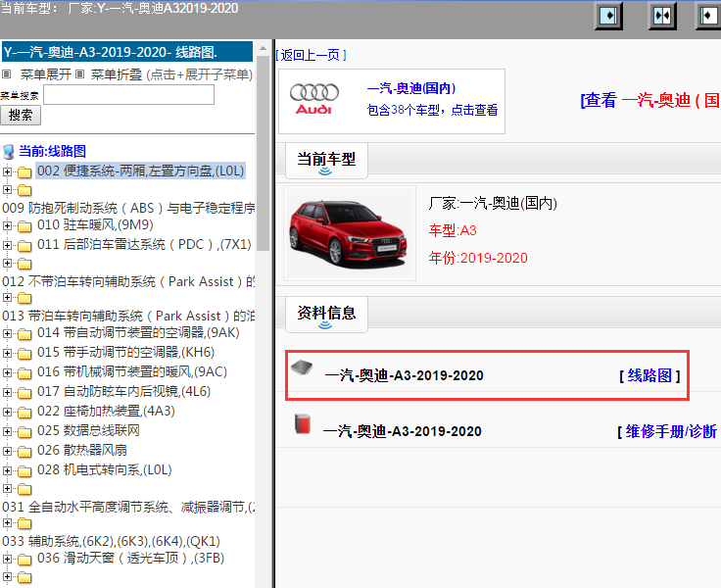
Task: Click folder icon of 011 后部泊车雷达系统
Action: pos(24,246)
